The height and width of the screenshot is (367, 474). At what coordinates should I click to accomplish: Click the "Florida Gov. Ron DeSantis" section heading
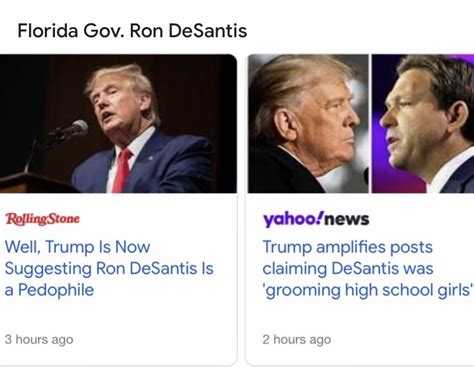pyautogui.click(x=132, y=31)
